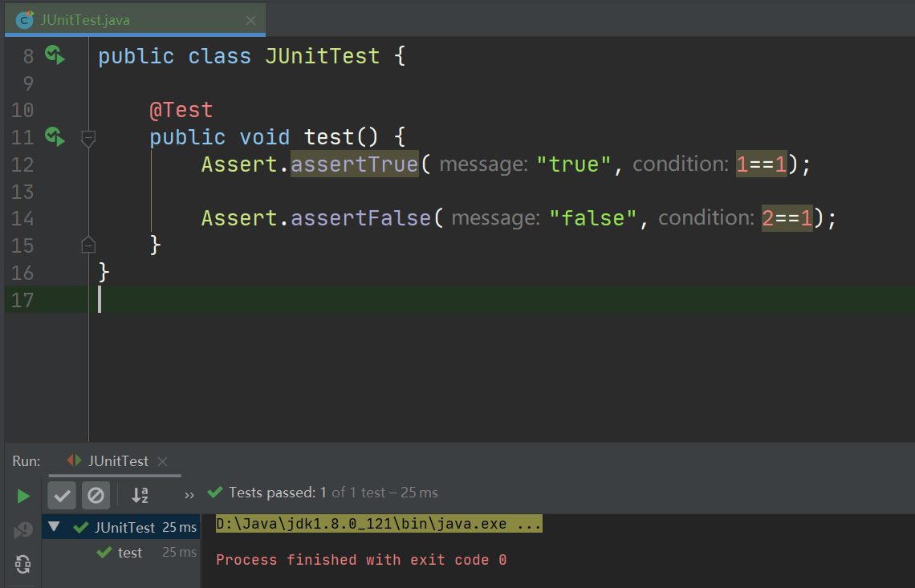Screen dimensions: 915x588
Task: Select the 'test' entry in the results tree
Action: (x=128, y=552)
